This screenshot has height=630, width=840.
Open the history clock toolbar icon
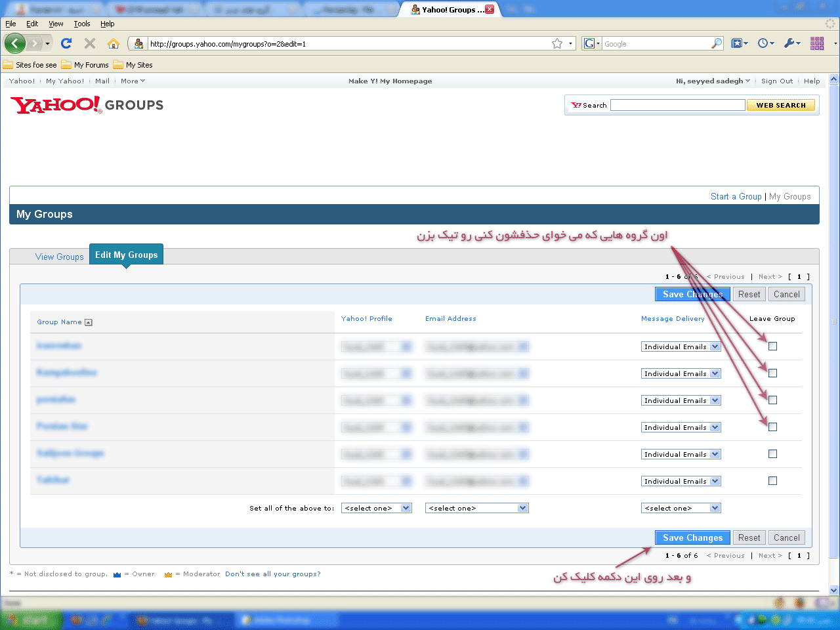coord(763,43)
